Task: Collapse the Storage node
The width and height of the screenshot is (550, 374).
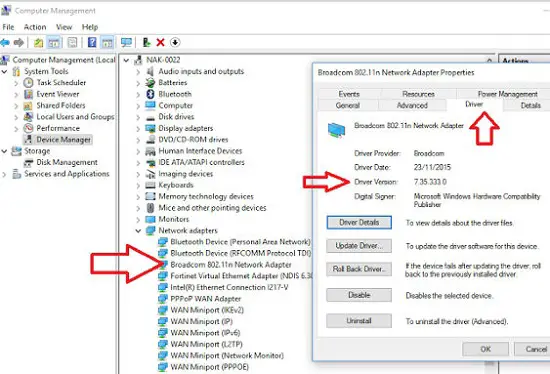Action: pos(4,151)
